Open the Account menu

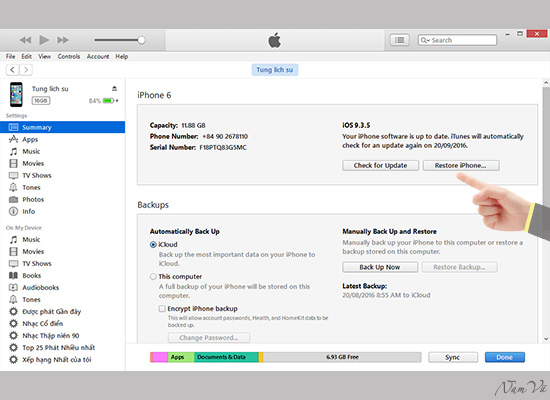pos(98,56)
